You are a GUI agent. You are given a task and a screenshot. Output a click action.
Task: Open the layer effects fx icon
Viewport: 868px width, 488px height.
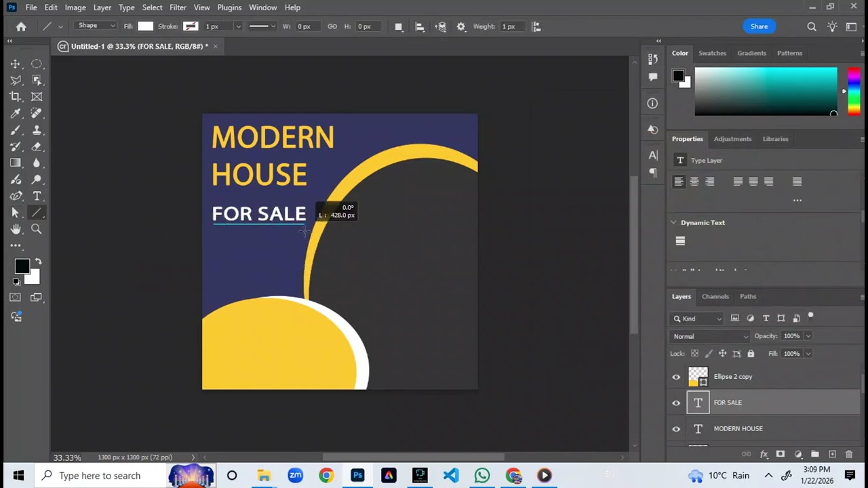tap(764, 454)
